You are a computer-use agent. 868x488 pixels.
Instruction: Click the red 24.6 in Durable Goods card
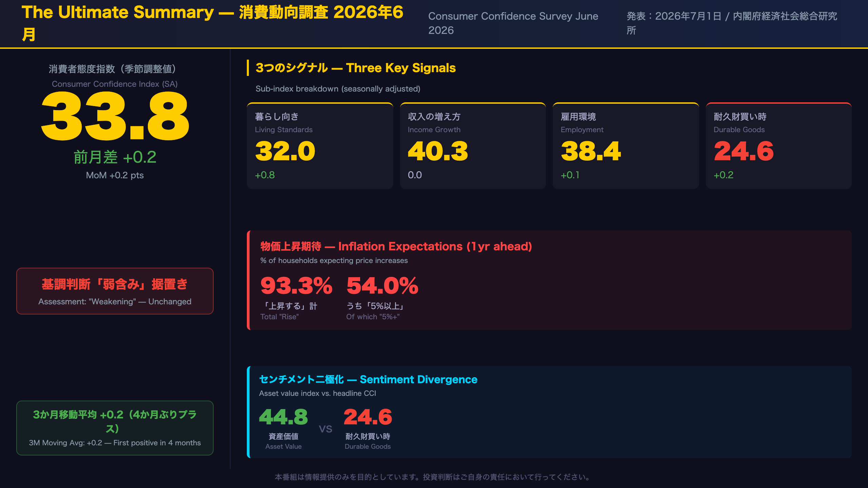click(744, 151)
